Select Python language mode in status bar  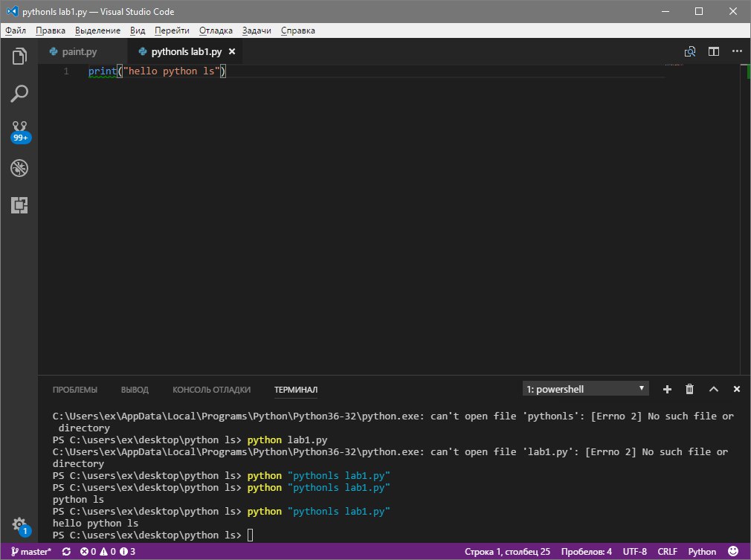[702, 552]
